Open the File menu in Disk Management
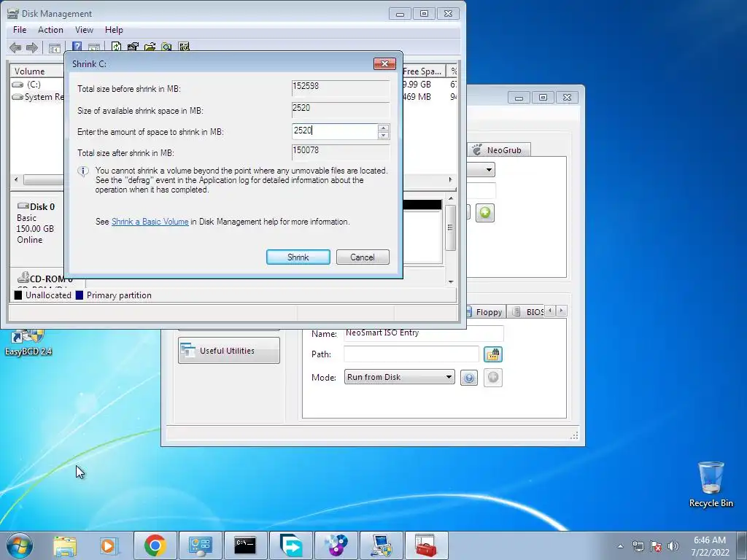 point(20,29)
